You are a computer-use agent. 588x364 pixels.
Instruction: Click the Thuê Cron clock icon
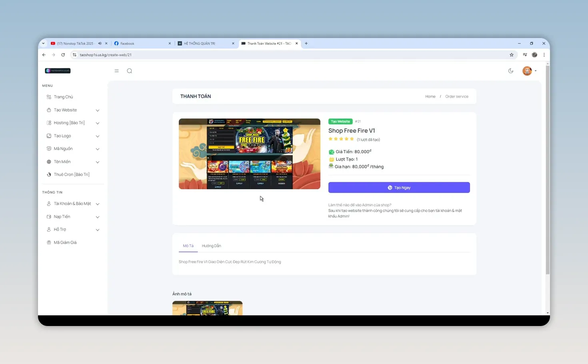point(49,174)
